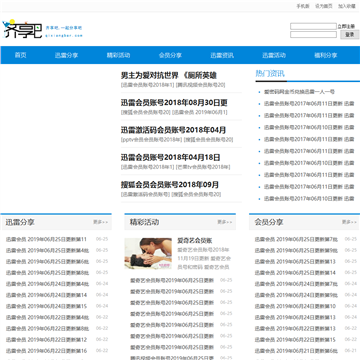
Task: Open the 迅雷分享 nav tab
Action: [x=66, y=55]
